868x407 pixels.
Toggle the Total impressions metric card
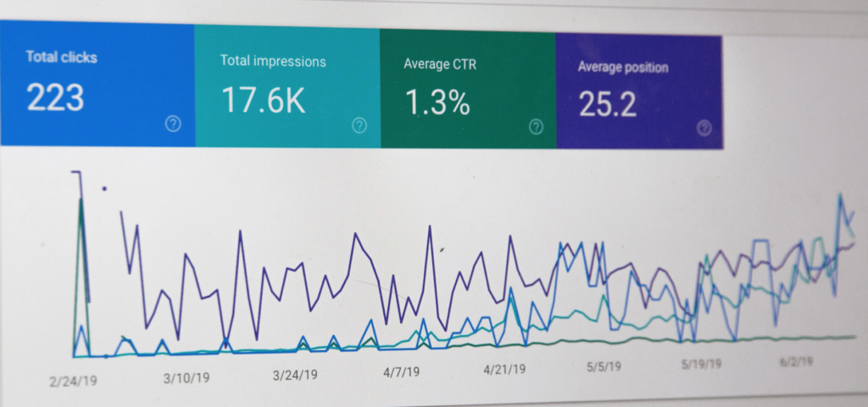click(287, 85)
